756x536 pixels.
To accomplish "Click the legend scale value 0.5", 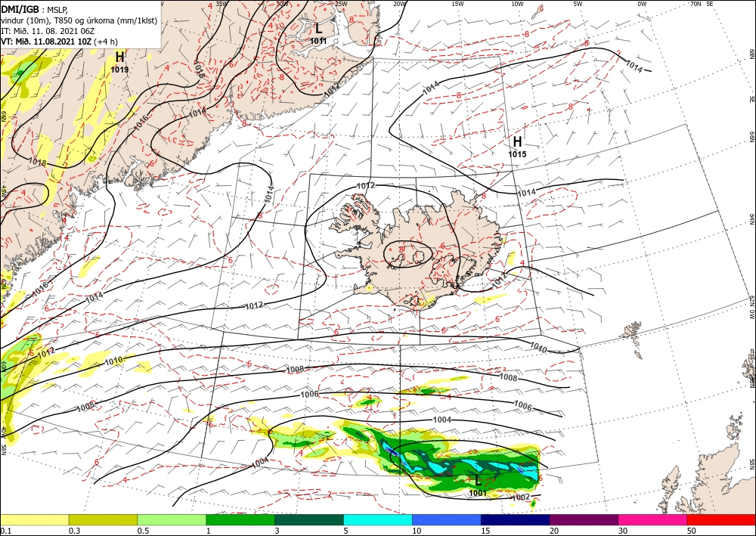I will pyautogui.click(x=143, y=531).
